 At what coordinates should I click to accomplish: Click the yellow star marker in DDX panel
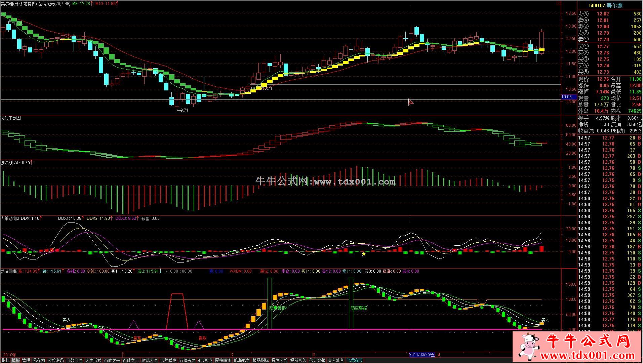(364, 254)
